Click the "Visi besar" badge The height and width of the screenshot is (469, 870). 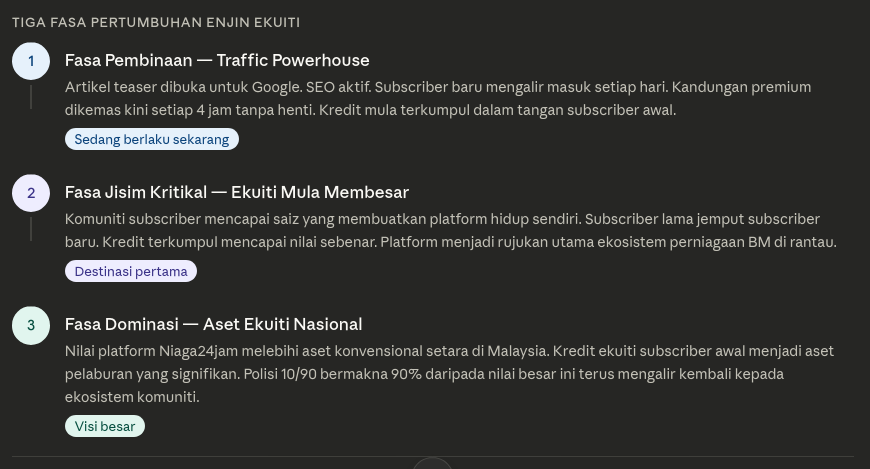105,426
